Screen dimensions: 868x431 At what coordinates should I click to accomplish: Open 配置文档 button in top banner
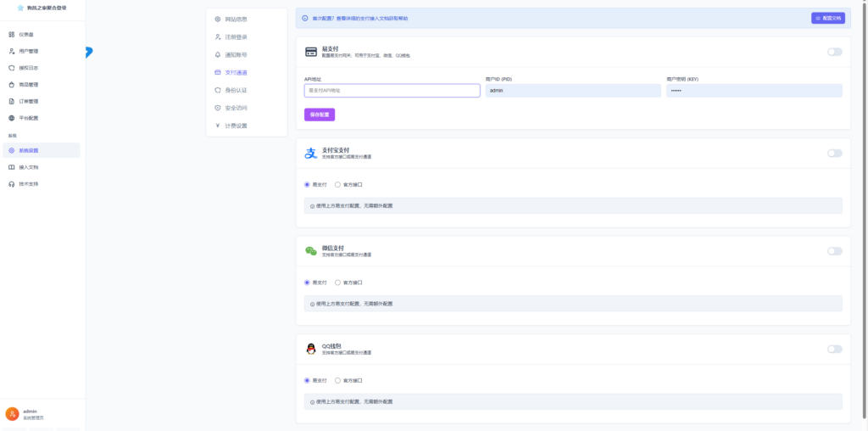(827, 18)
